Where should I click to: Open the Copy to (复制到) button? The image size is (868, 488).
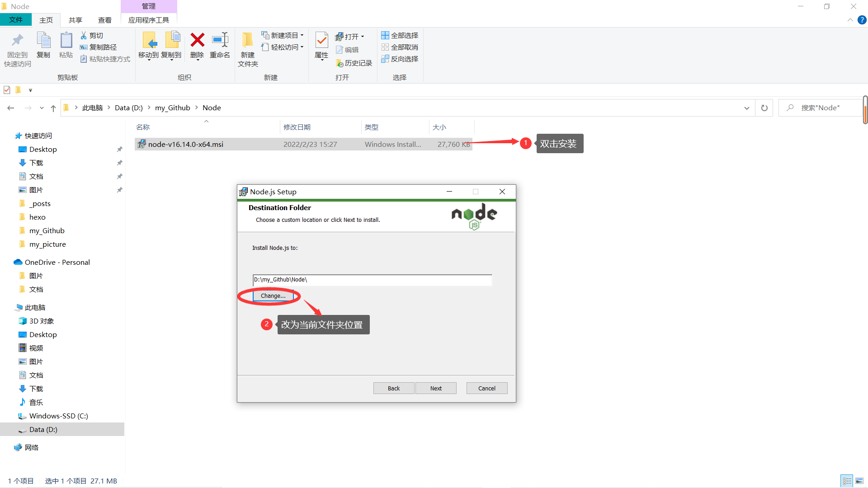pos(171,46)
